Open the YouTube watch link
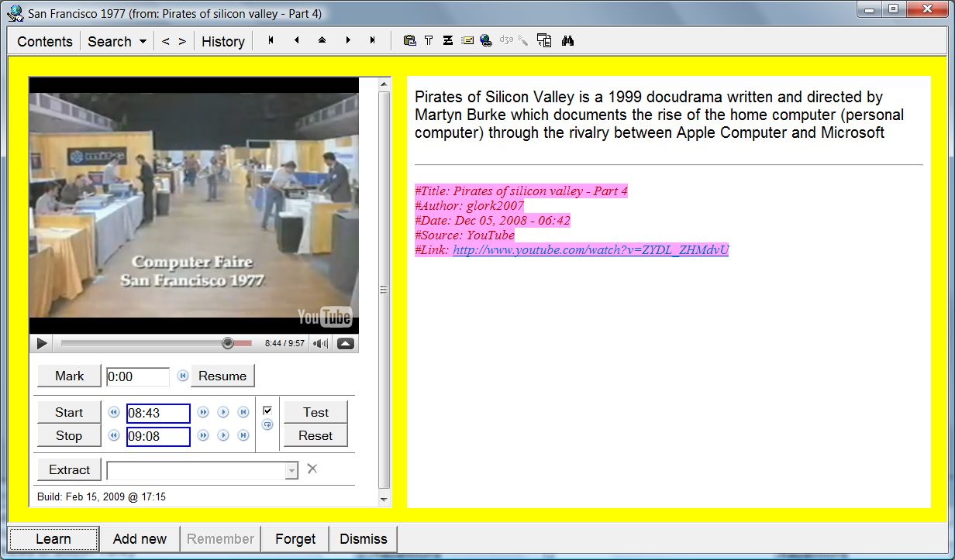 click(591, 250)
